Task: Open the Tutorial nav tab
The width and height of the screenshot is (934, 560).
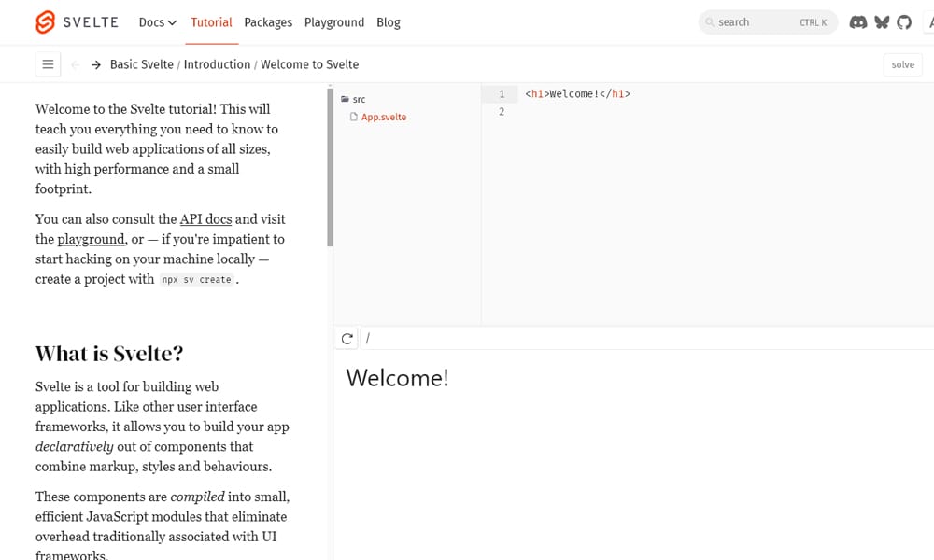Action: 211,22
